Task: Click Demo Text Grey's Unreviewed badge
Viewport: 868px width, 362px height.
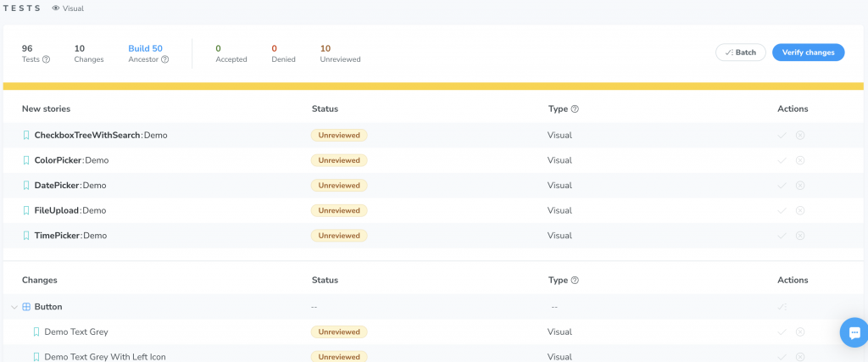Action: (339, 331)
